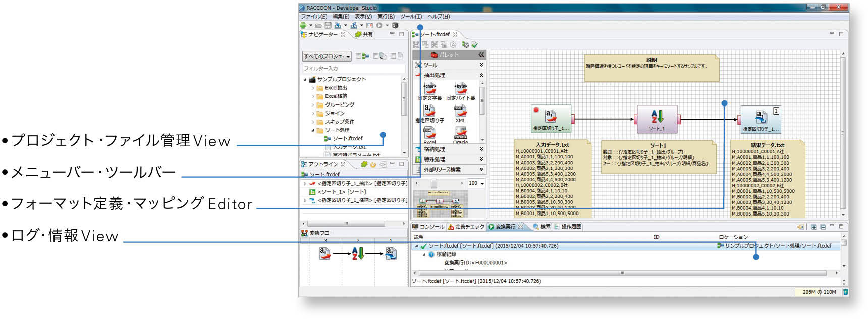868x319 pixels.
Task: Select the ソート_1 sort node on canvas
Action: (x=657, y=119)
